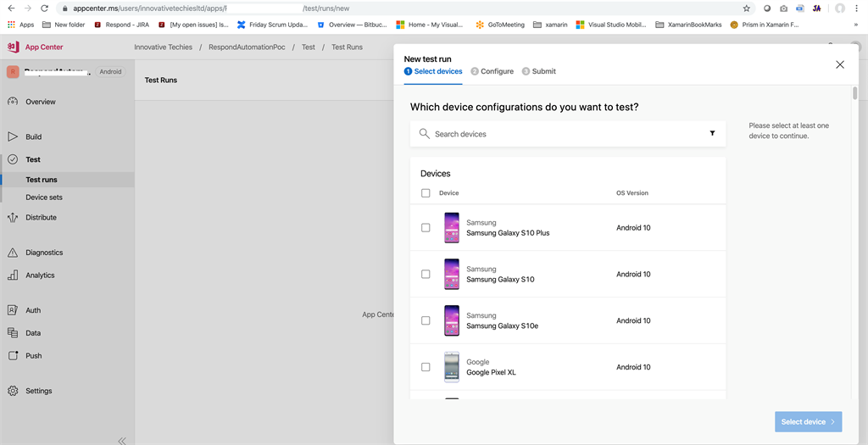
Task: Click the panel vertical scrollbar
Action: tap(854, 93)
